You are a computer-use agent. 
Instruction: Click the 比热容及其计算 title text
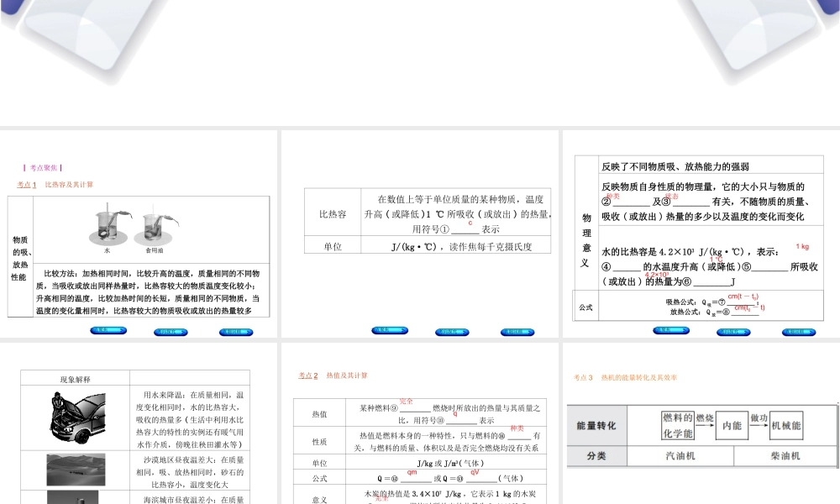69,185
